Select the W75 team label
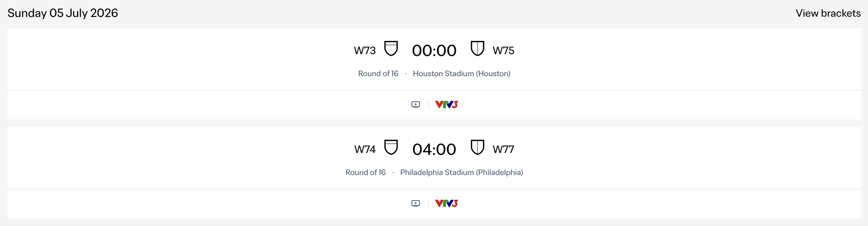Screen dimensions: 868x226 click(x=503, y=51)
